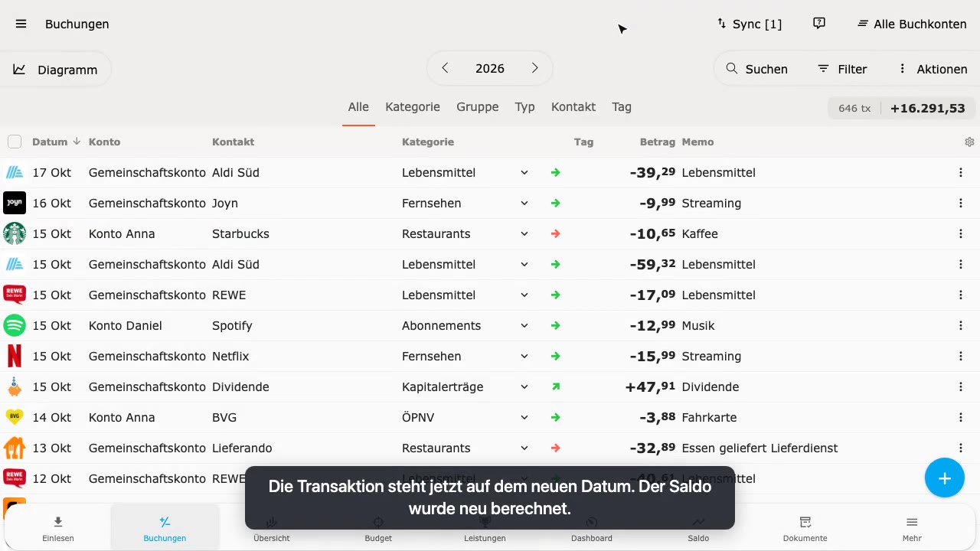Open row menu for Aldi Süd 17 Okt
This screenshot has width=980, height=551.
pos(961,172)
